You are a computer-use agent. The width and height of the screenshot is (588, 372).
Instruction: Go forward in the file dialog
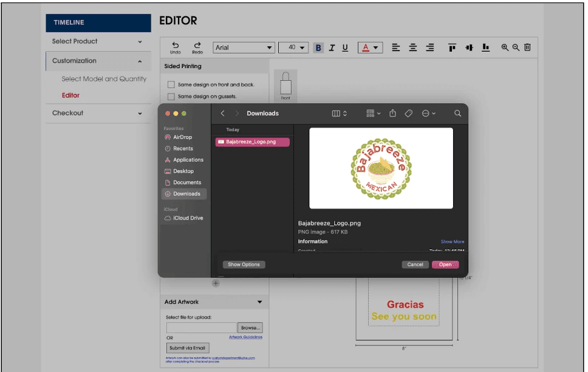(237, 113)
